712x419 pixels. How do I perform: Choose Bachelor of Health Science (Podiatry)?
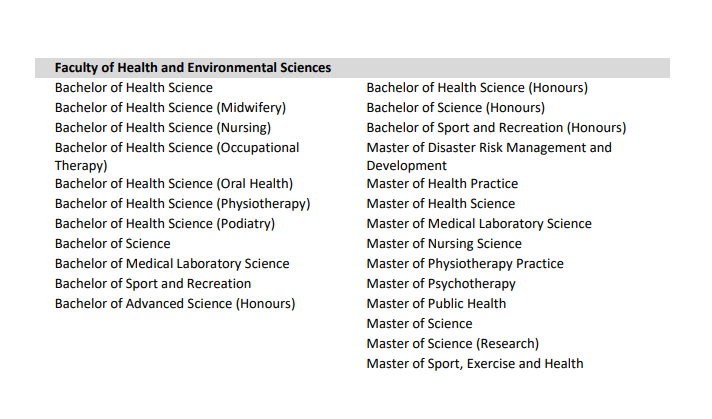coord(164,224)
